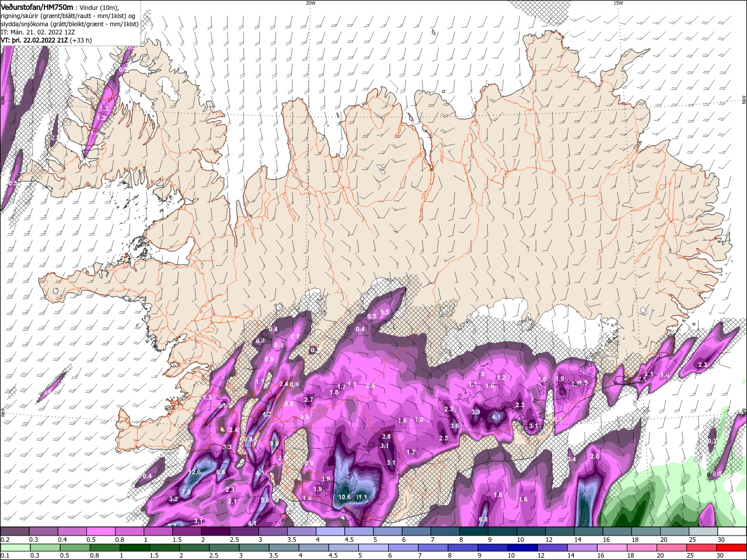Click the 3.2 precipitation value on map
Viewport: 747px width, 560px height.
(173, 499)
